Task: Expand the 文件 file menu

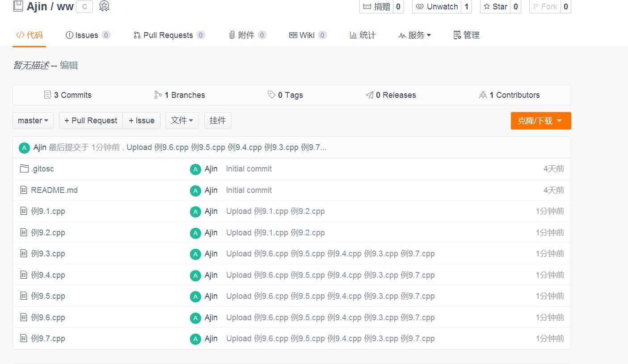Action: click(x=181, y=120)
